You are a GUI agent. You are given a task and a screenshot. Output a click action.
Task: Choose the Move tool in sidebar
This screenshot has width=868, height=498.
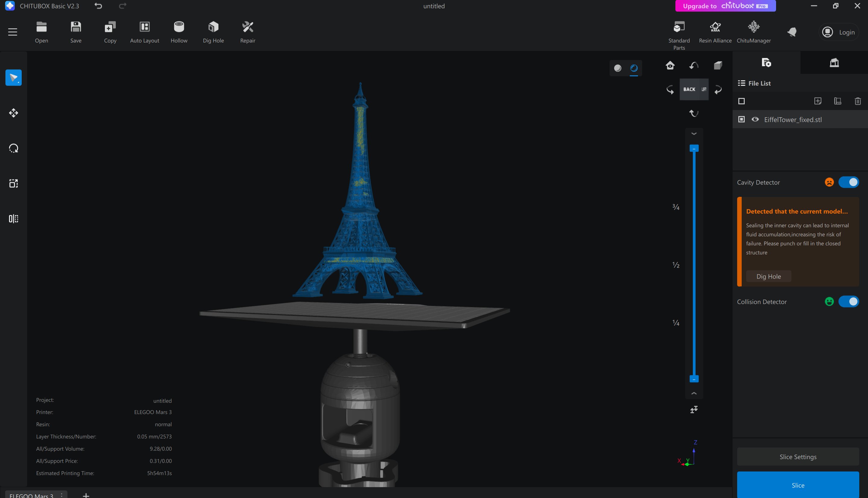click(13, 113)
